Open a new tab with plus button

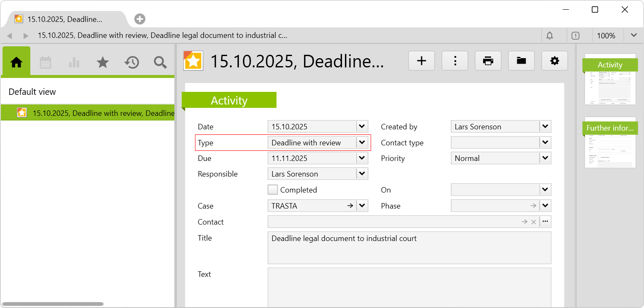[x=140, y=19]
